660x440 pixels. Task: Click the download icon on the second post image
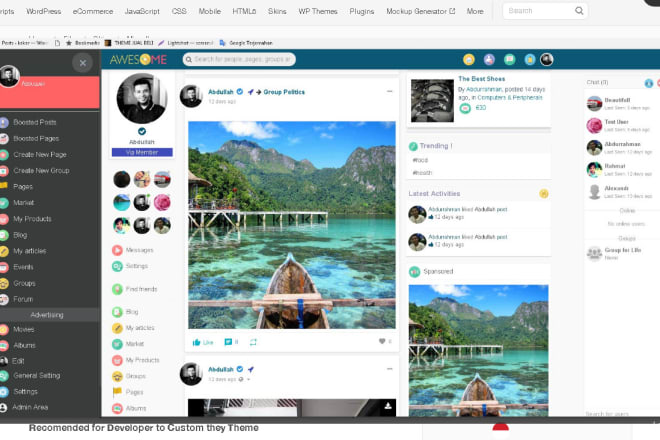point(388,406)
